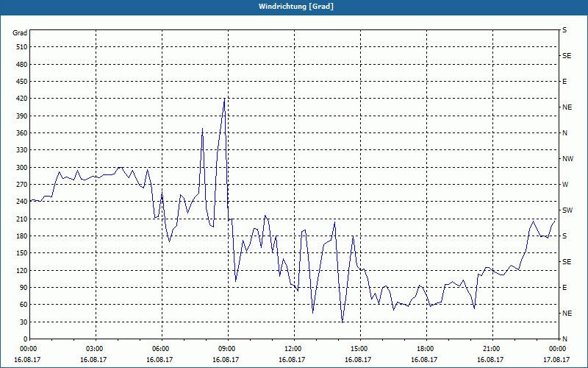588x368 pixels.
Task: Click the 21:00 time label
Action: tap(491, 349)
